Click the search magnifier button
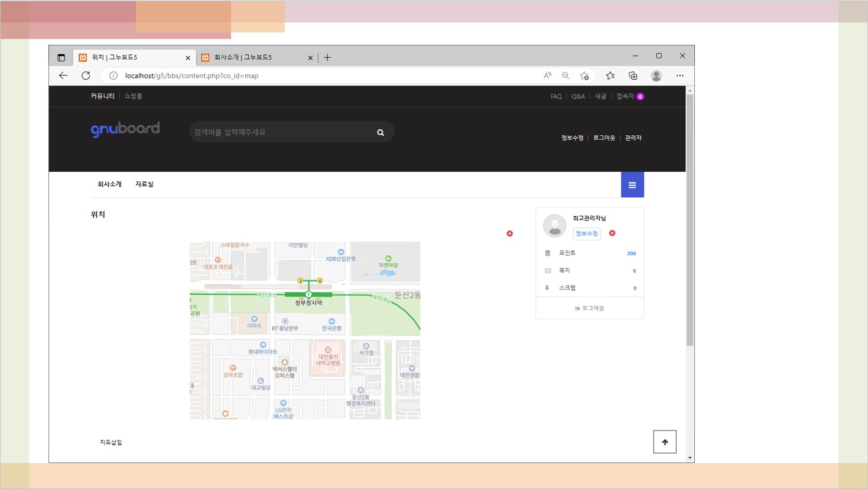Image resolution: width=868 pixels, height=489 pixels. click(381, 132)
